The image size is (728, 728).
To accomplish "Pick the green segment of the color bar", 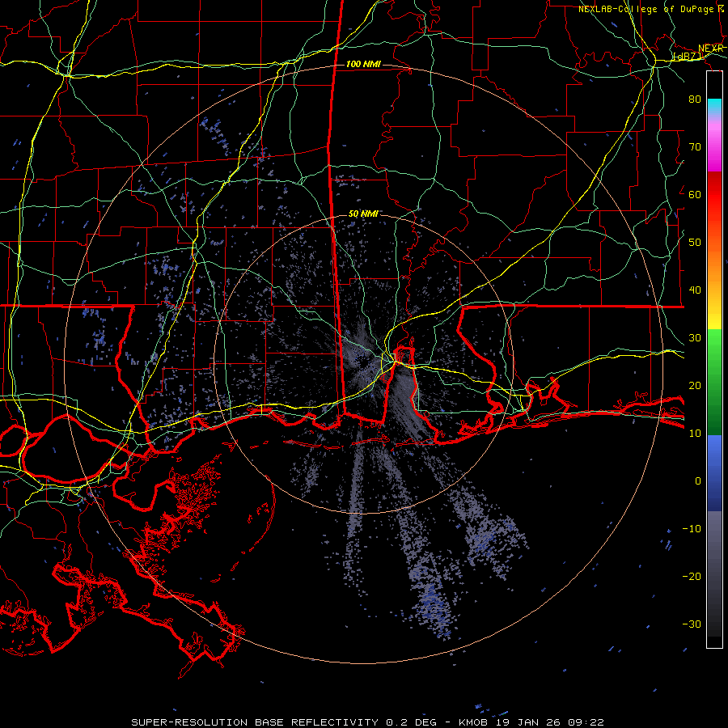I will click(x=714, y=382).
